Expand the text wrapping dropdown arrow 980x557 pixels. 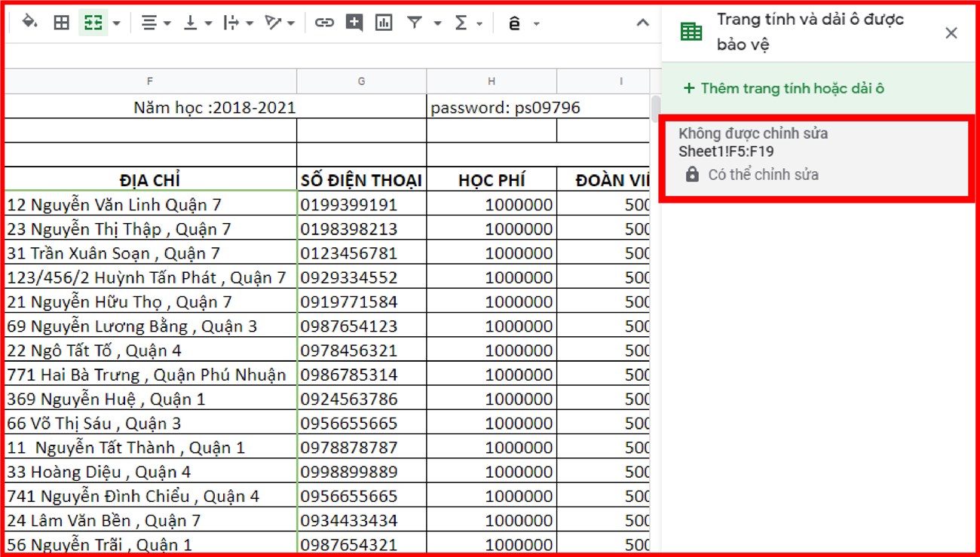[x=250, y=23]
